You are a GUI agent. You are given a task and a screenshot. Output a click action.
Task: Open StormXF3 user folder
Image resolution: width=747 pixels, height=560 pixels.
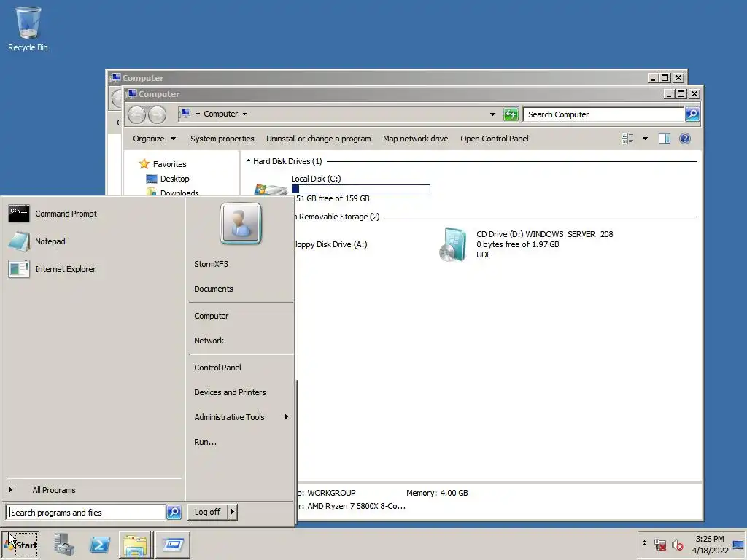(x=211, y=264)
